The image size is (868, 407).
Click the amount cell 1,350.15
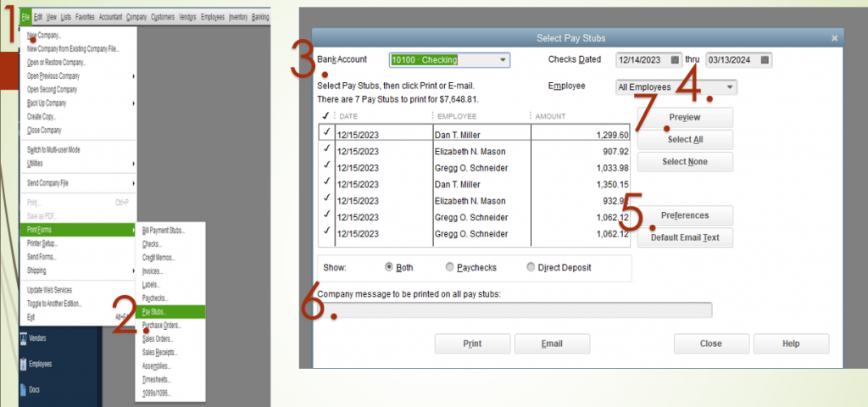click(x=580, y=184)
